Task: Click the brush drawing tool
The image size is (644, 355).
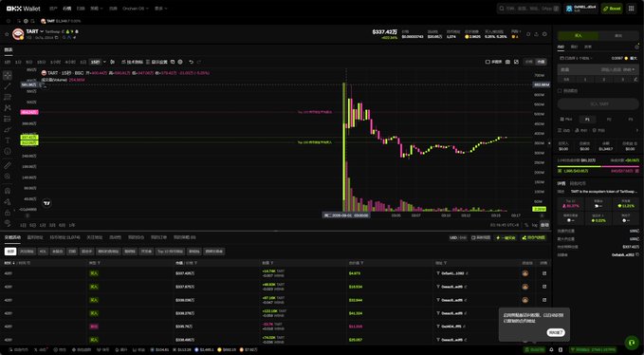Action: (8, 129)
